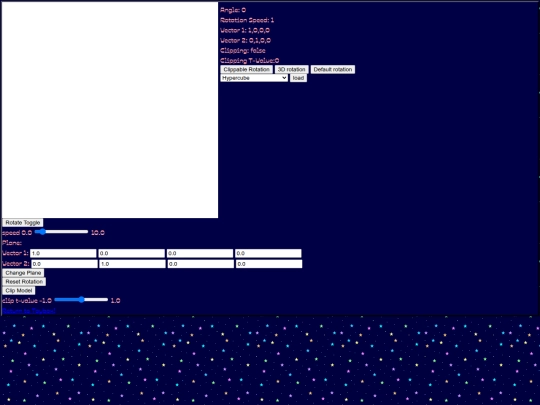540x405 pixels.
Task: Choose the Default rotation preset
Action: coord(333,70)
